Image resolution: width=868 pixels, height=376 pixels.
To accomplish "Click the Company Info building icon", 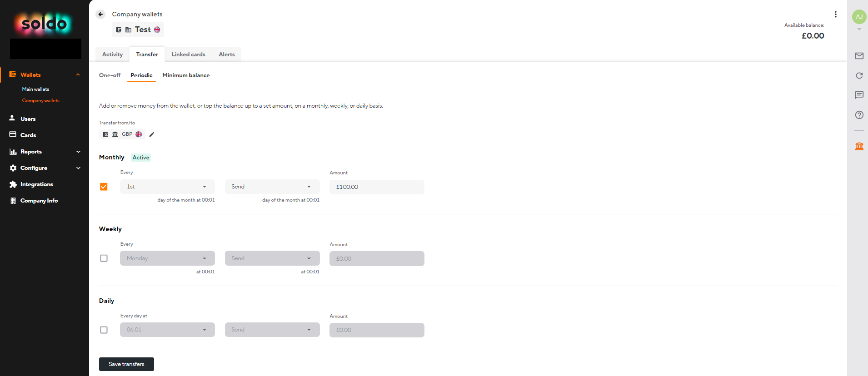I will [13, 201].
